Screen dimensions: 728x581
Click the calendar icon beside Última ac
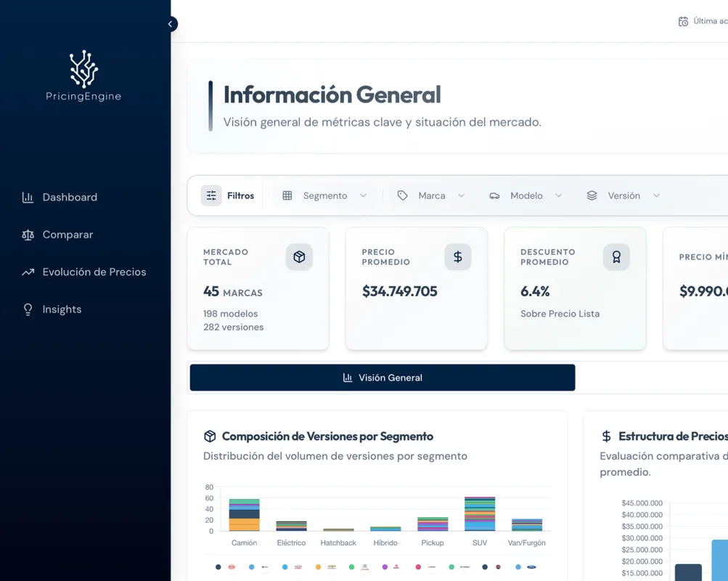(x=683, y=21)
